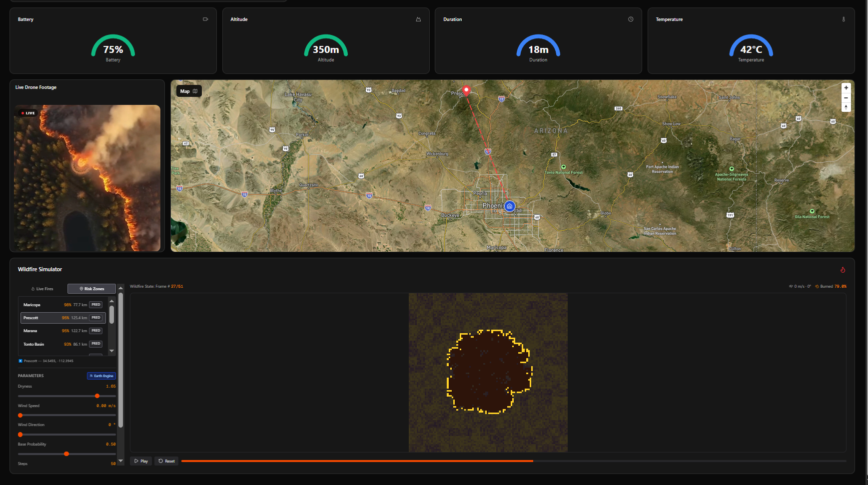Viewport: 868px width, 485px height.
Task: Switch to the Live Fires tab
Action: [42, 289]
